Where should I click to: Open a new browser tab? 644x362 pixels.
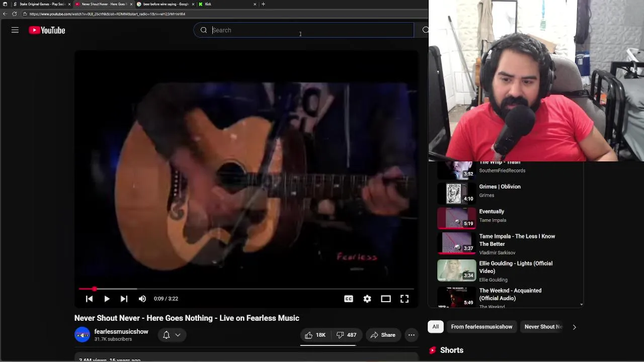pyautogui.click(x=263, y=4)
